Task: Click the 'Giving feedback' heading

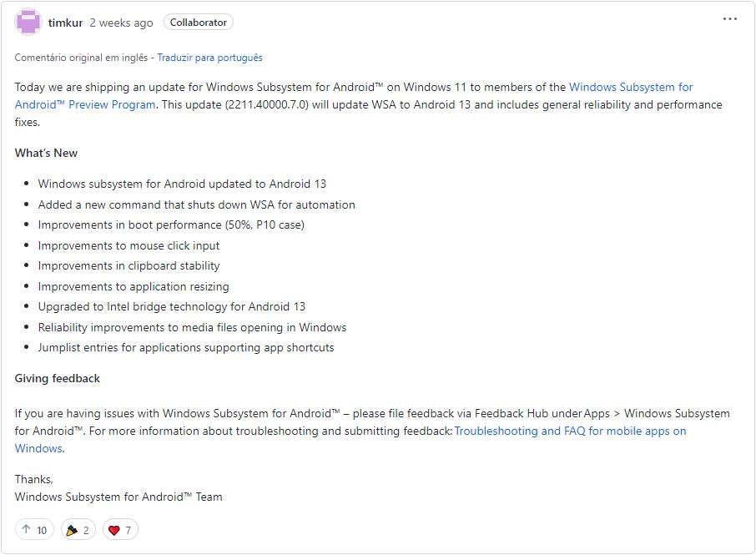Action: pos(57,378)
